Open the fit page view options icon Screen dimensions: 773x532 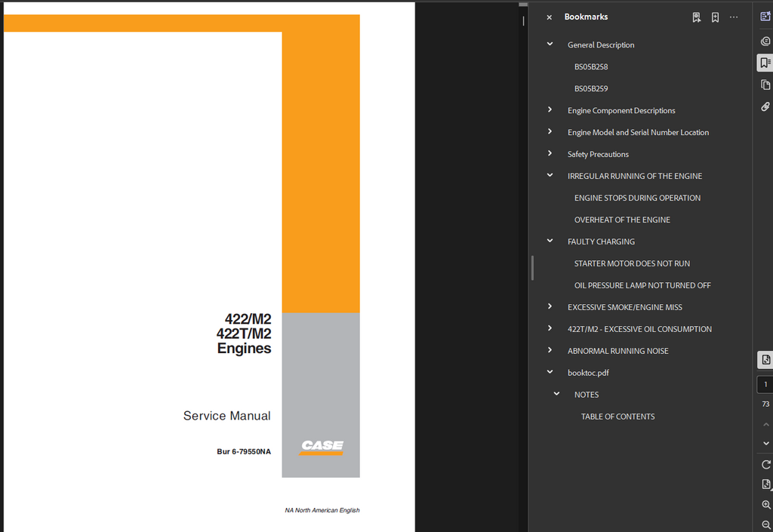tap(765, 484)
